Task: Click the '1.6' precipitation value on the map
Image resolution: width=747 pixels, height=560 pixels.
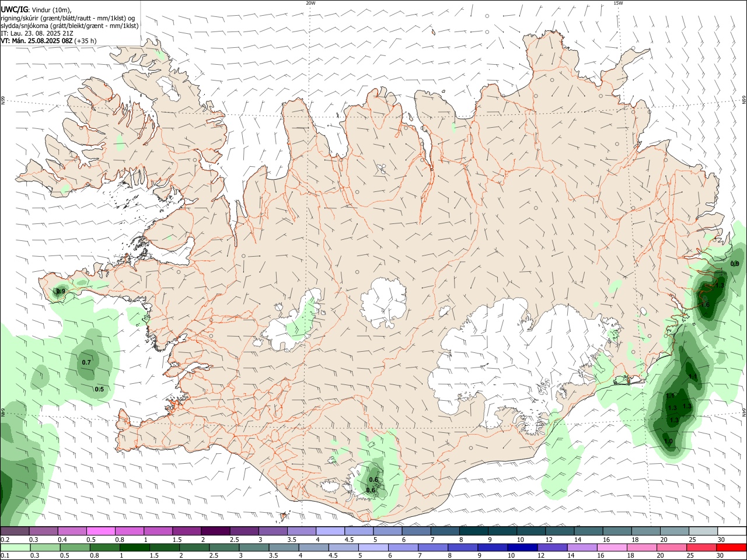Action: point(704,304)
